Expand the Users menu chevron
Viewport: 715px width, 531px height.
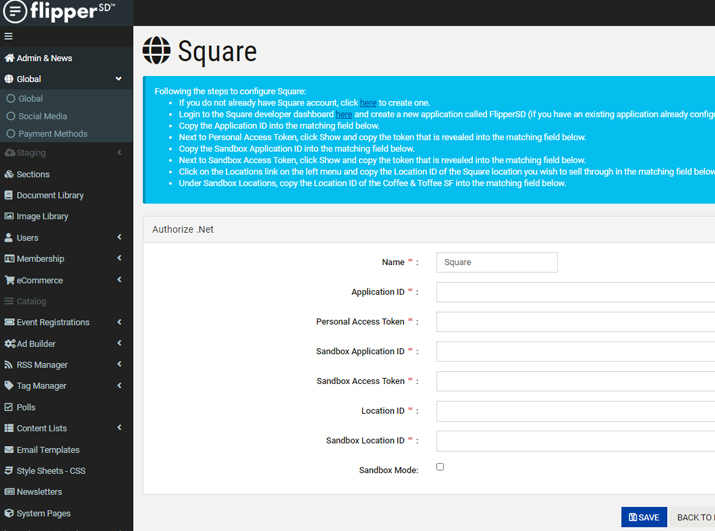119,237
